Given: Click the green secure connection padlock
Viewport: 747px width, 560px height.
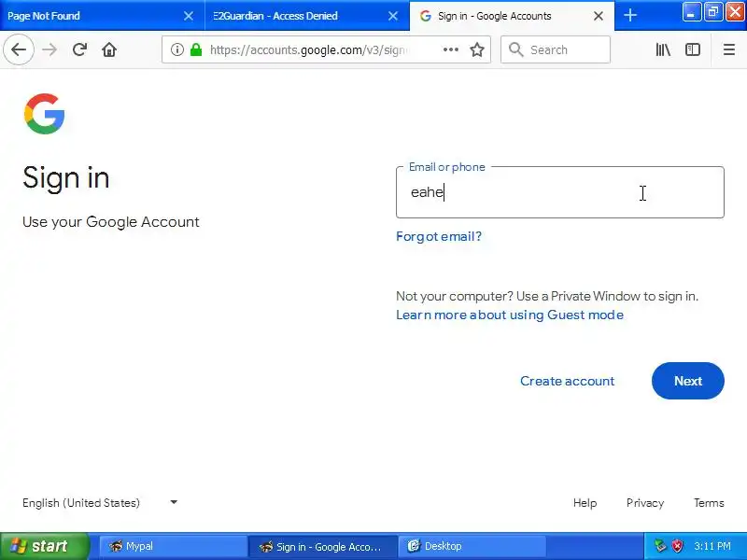Looking at the screenshot, I should [196, 49].
